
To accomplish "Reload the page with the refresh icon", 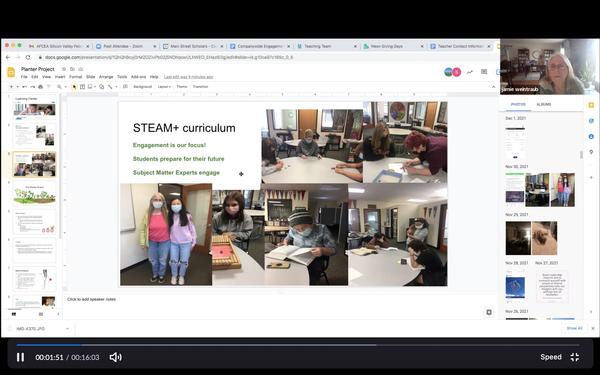I will point(28,57).
